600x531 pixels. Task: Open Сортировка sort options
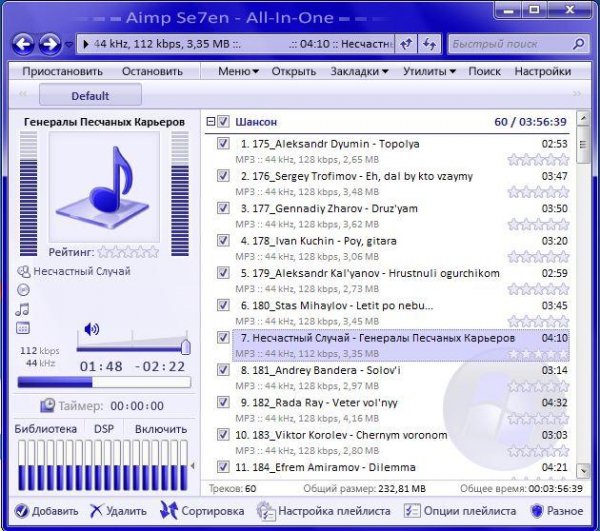tap(202, 511)
